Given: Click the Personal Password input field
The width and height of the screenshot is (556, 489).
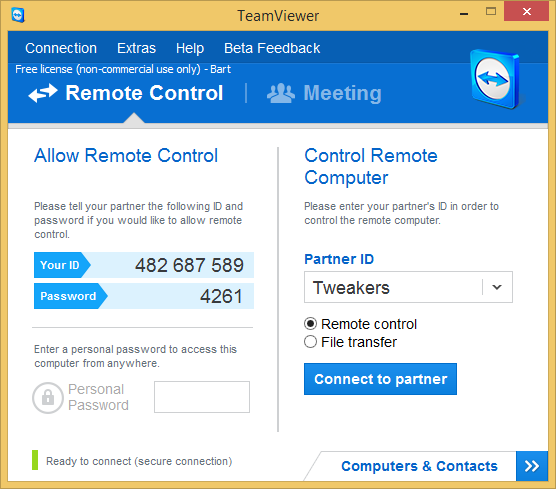Looking at the screenshot, I should coord(202,397).
